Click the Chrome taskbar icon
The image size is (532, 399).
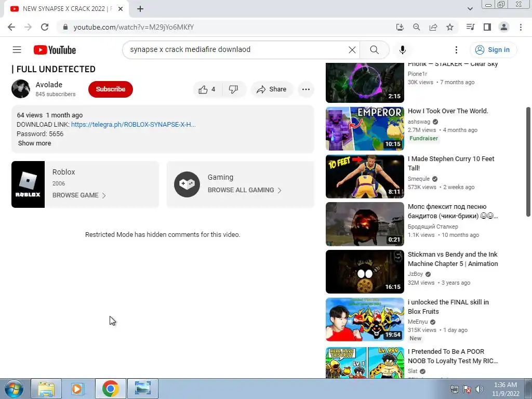[x=110, y=389]
